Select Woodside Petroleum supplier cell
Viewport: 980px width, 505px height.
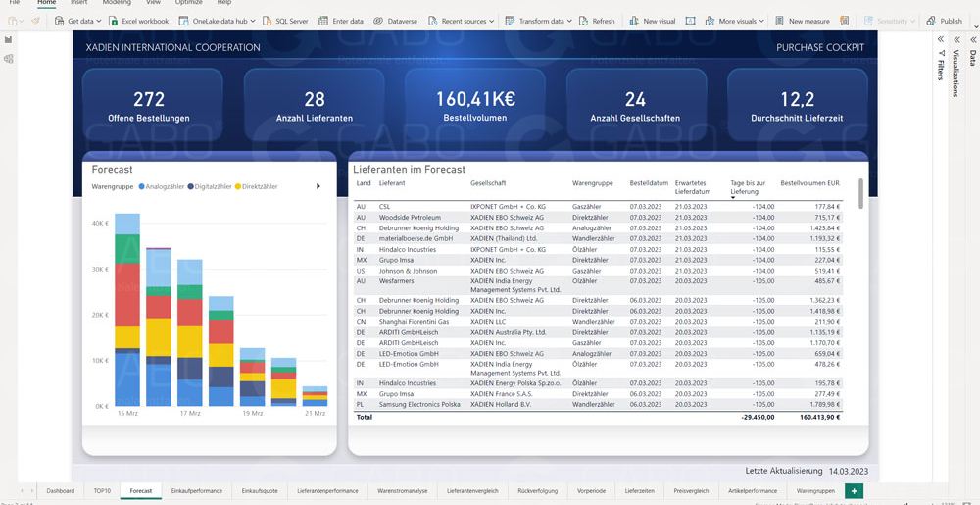[x=410, y=218]
